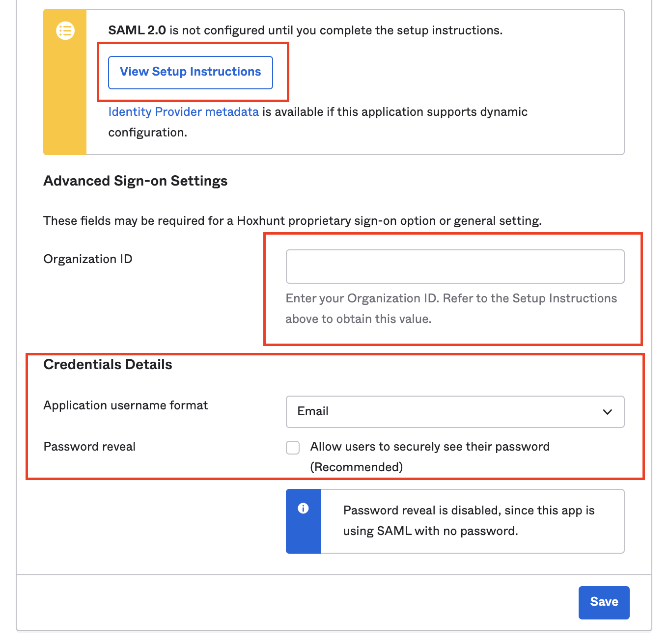Open View Setup Instructions
Screen dimensions: 669x644
click(x=191, y=73)
